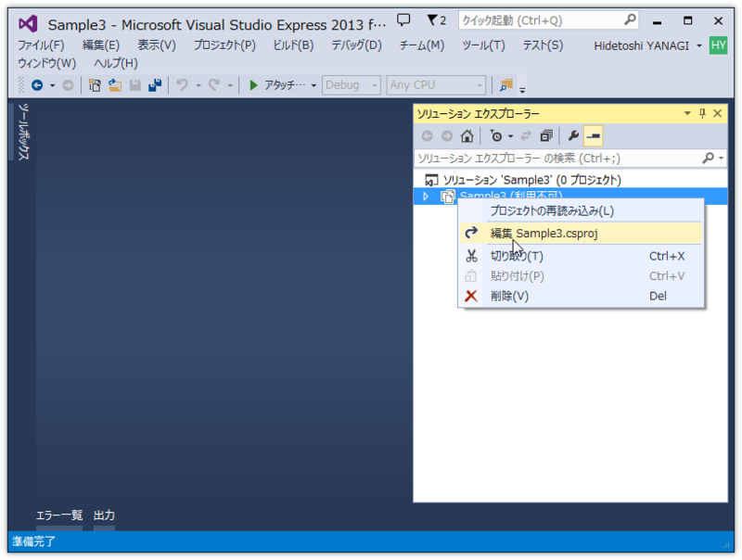
Task: Open toolbar overflow options arrow
Action: coord(522,89)
